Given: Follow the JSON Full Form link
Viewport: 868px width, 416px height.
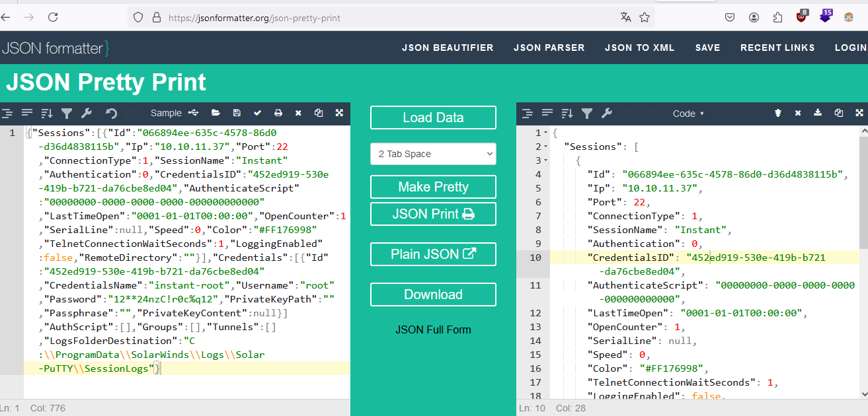Looking at the screenshot, I should (433, 329).
